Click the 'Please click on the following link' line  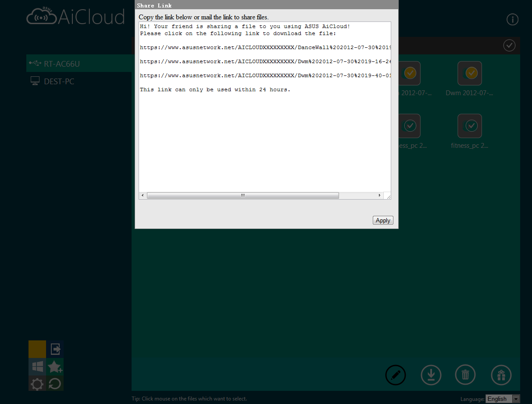[x=238, y=33]
